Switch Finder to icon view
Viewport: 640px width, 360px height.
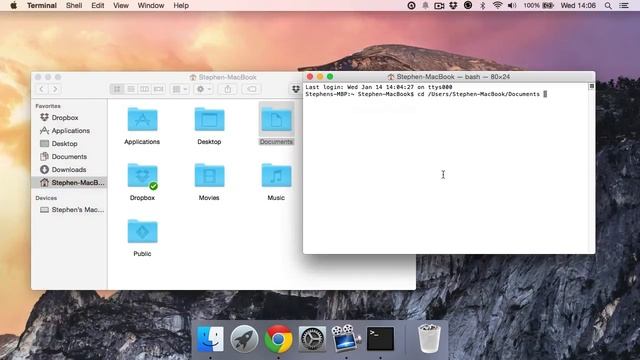pos(117,89)
